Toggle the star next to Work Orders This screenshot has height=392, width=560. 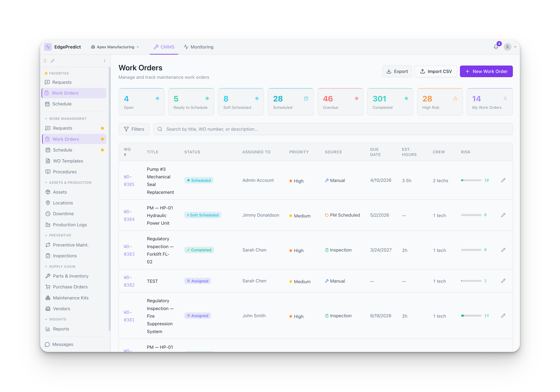[102, 139]
